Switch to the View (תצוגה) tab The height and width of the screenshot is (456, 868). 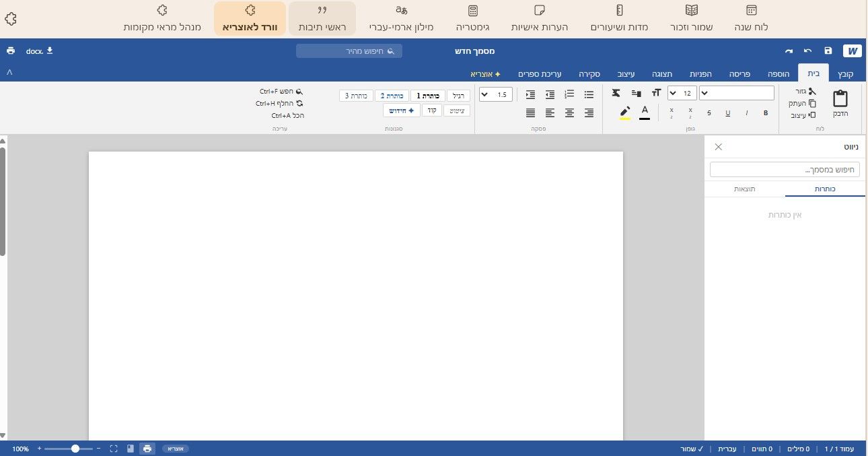click(661, 73)
